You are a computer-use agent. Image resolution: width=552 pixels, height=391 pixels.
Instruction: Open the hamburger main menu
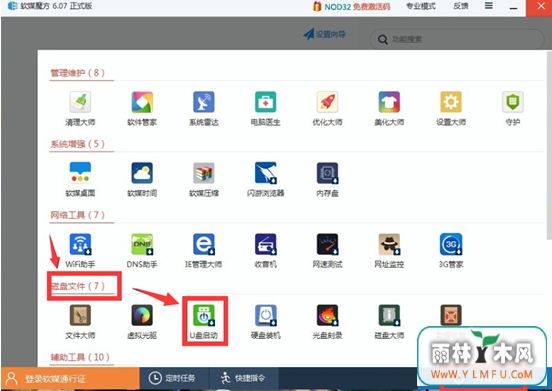[x=489, y=6]
